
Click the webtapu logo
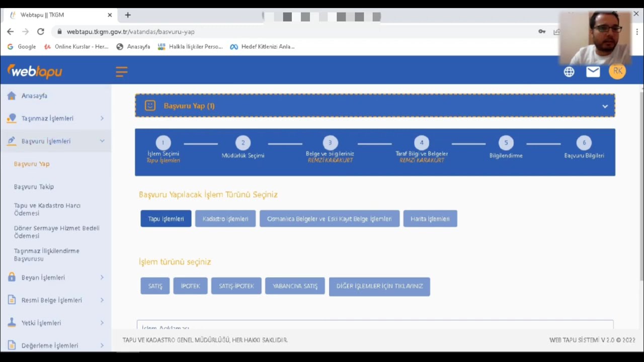click(x=35, y=71)
